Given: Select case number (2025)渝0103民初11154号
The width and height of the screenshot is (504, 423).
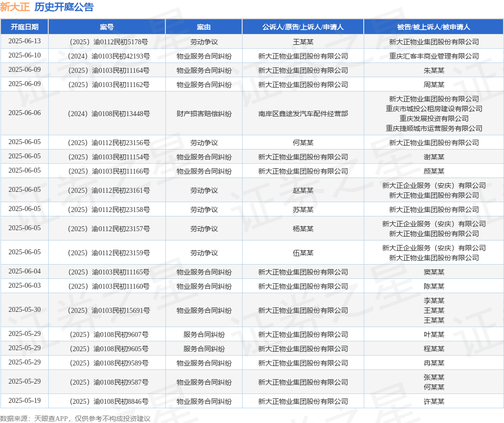Looking at the screenshot, I should click(x=109, y=157).
